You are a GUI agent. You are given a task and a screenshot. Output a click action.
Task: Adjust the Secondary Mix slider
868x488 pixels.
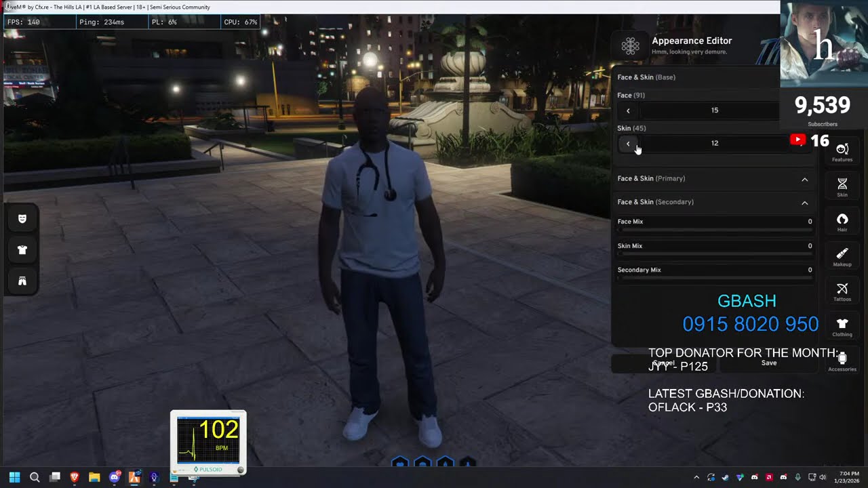pyautogui.click(x=715, y=279)
